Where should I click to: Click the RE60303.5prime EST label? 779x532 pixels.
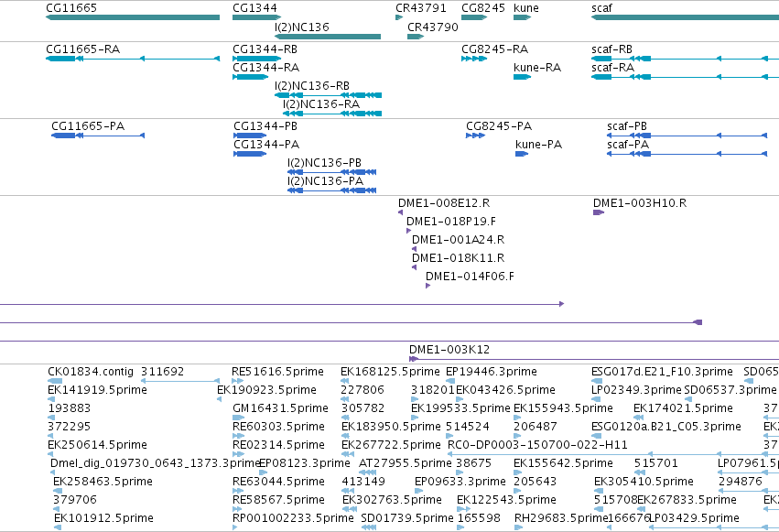coord(278,427)
